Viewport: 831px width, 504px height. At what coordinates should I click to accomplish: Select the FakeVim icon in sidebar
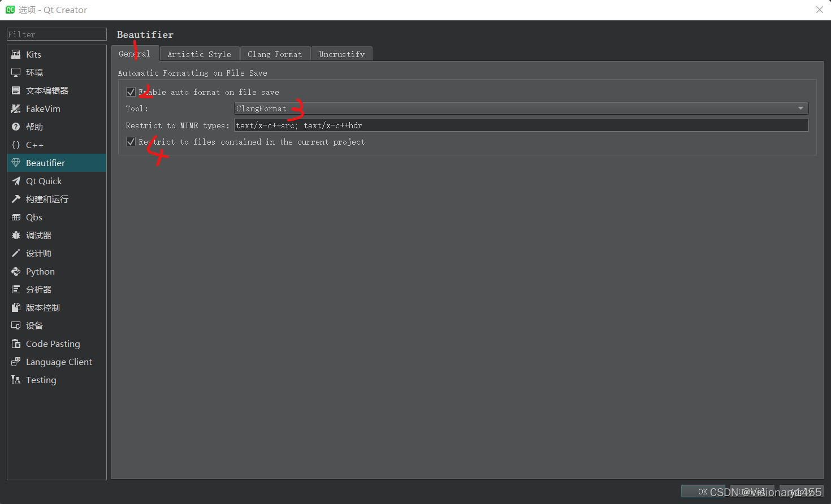[x=16, y=108]
